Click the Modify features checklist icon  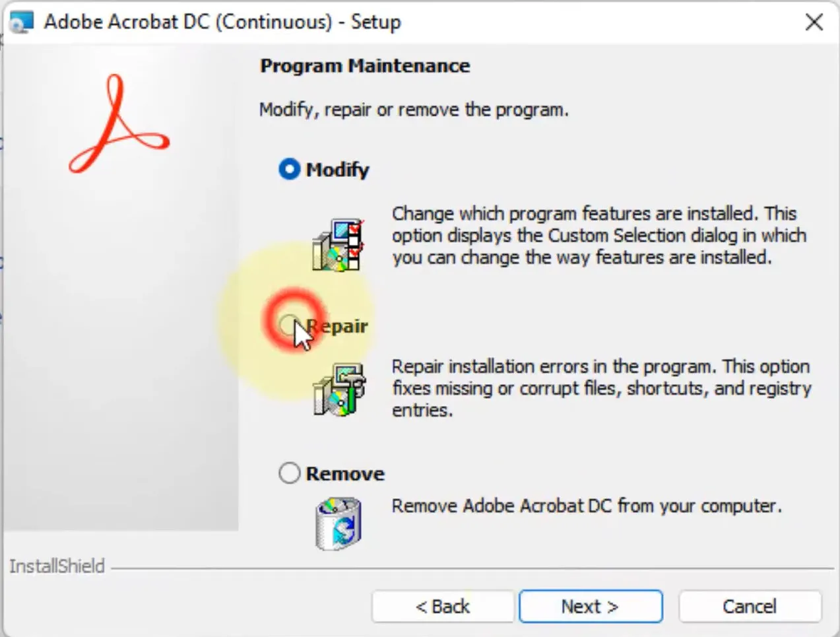(x=339, y=245)
